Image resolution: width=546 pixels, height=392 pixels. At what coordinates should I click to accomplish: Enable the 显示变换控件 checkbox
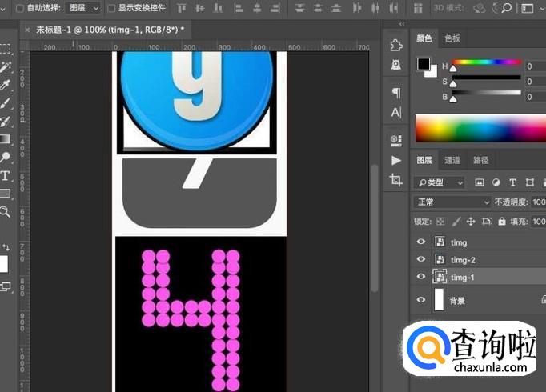point(111,8)
